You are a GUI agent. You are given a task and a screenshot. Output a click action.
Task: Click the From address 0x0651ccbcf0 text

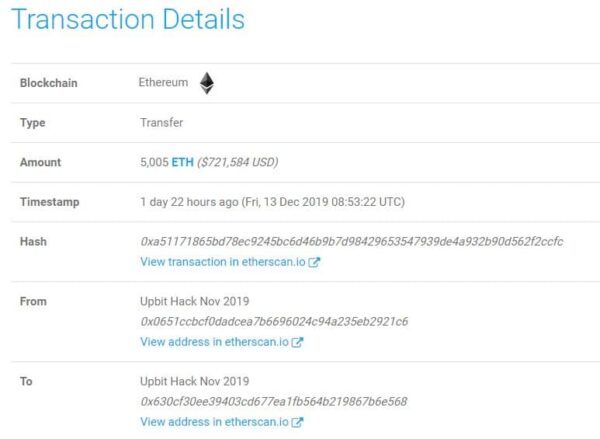274,321
